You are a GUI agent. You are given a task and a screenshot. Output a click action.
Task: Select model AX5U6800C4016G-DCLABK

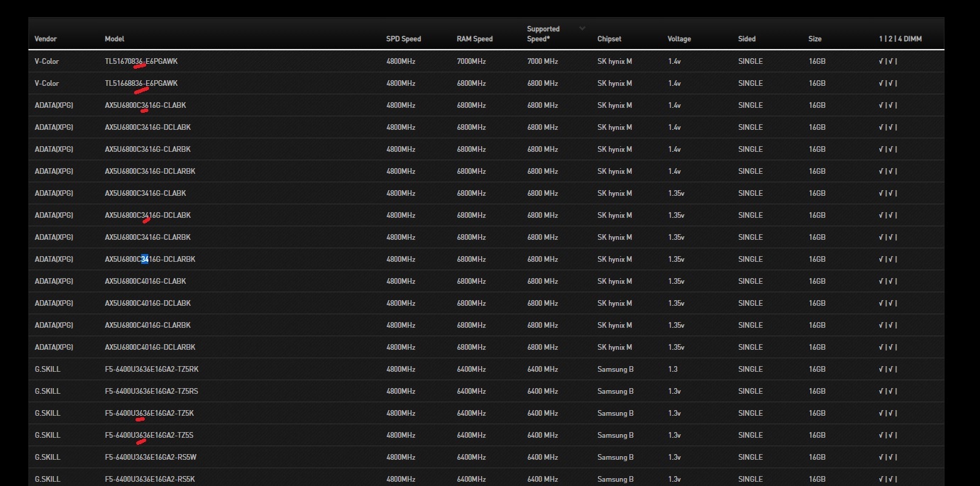pos(148,304)
